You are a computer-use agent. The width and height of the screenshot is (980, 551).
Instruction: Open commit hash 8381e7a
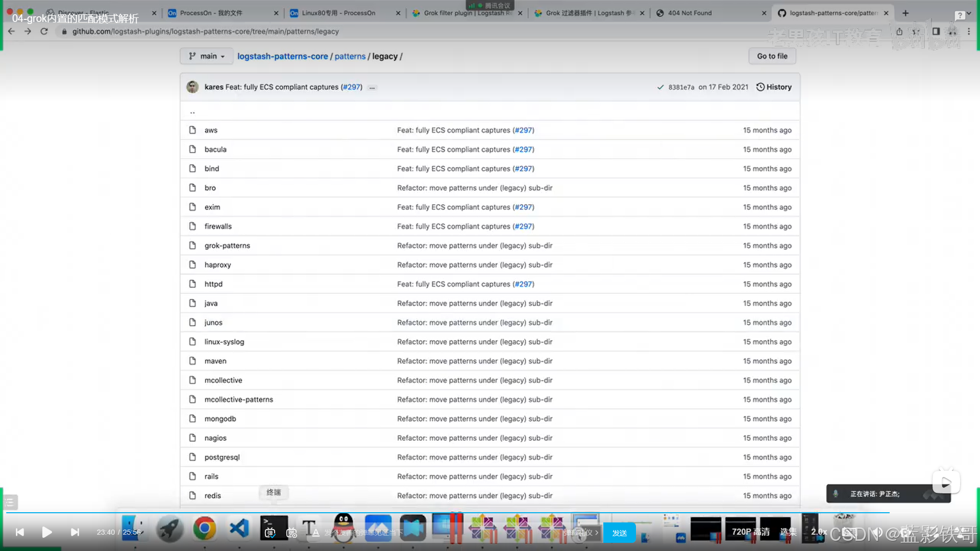[x=681, y=87]
